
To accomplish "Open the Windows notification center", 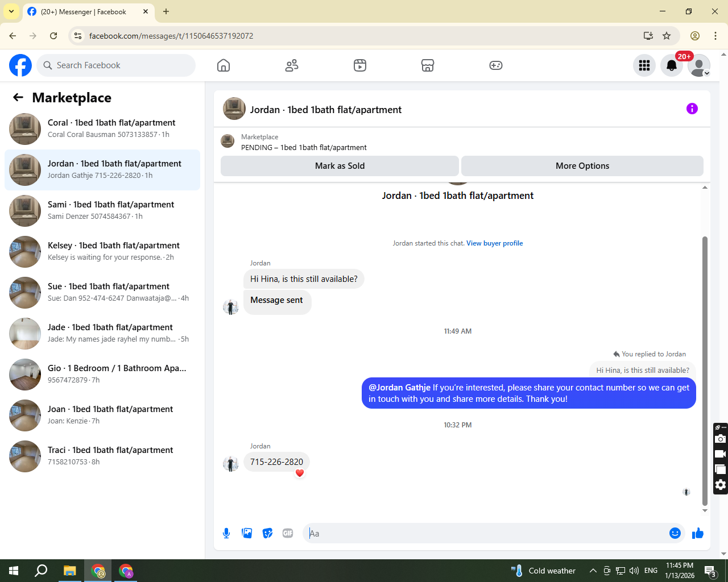I will (710, 571).
